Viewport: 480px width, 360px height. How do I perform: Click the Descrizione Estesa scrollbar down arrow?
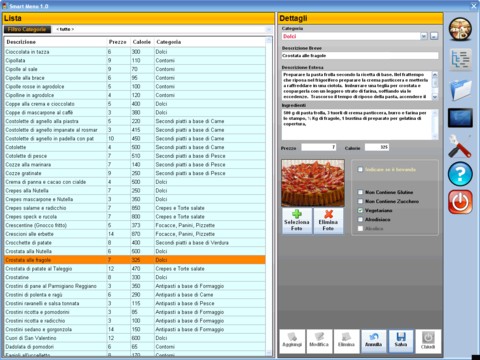[x=435, y=97]
